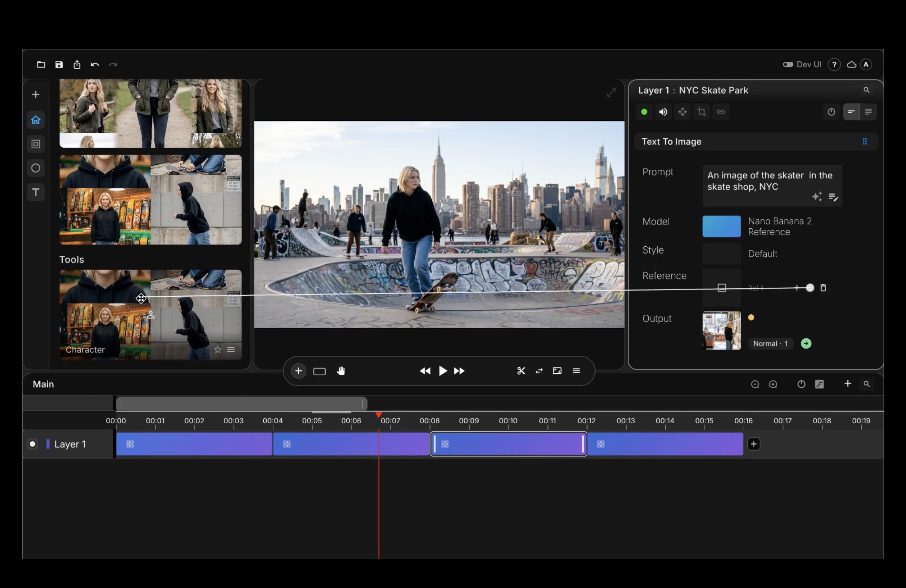This screenshot has height=588, width=906.
Task: Toggle Layer 1 visibility dot
Action: 32,444
